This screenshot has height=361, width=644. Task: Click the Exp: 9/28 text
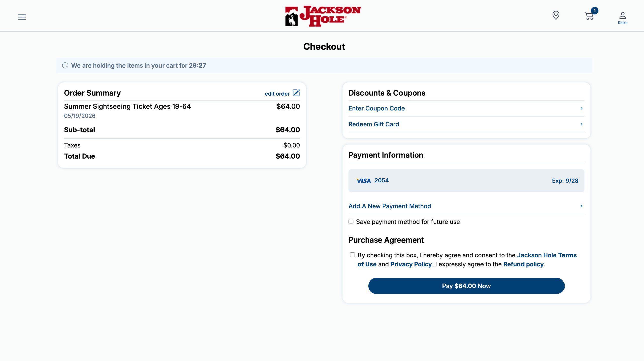click(565, 181)
